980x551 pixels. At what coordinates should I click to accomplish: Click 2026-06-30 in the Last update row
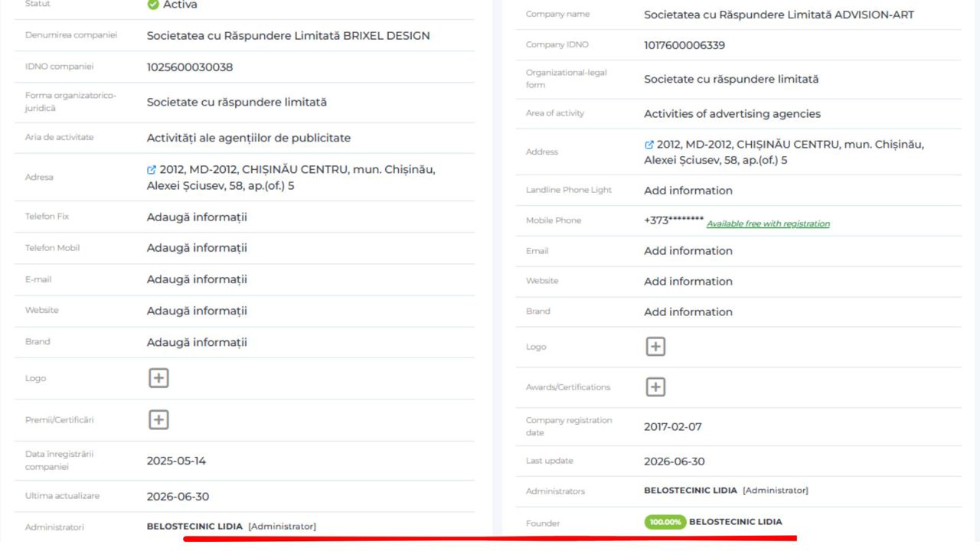coord(675,461)
